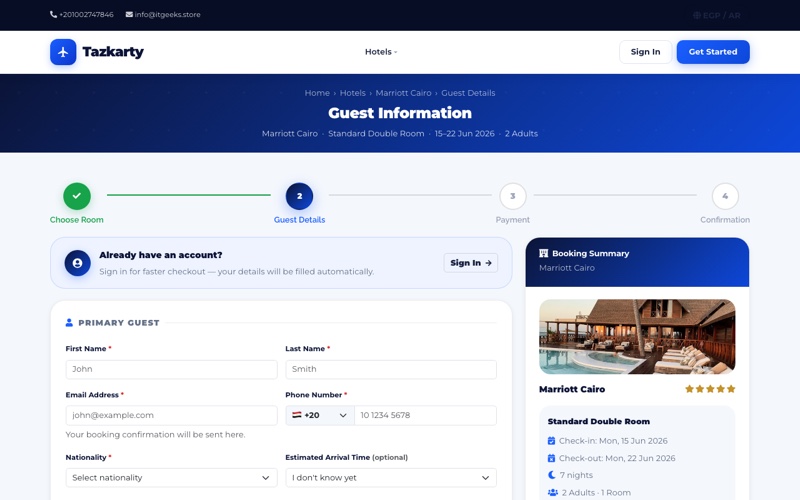Click the person icon beside Primary Guest
Image resolution: width=800 pixels, height=500 pixels.
[69, 322]
